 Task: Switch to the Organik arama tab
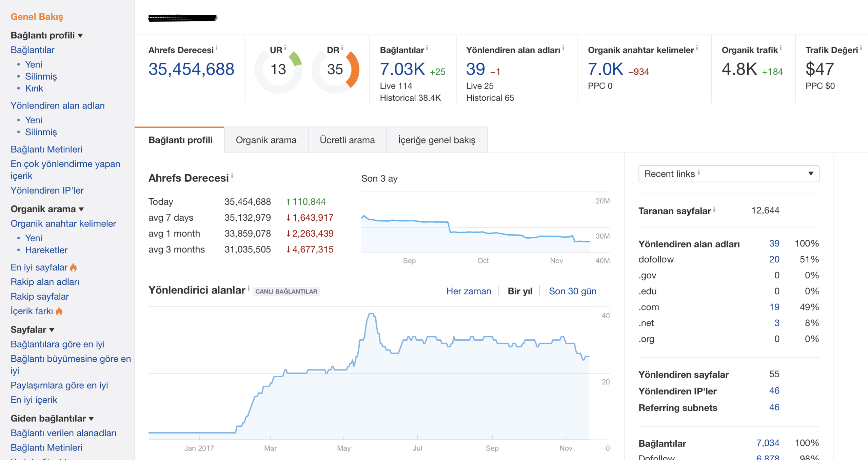[x=266, y=140]
